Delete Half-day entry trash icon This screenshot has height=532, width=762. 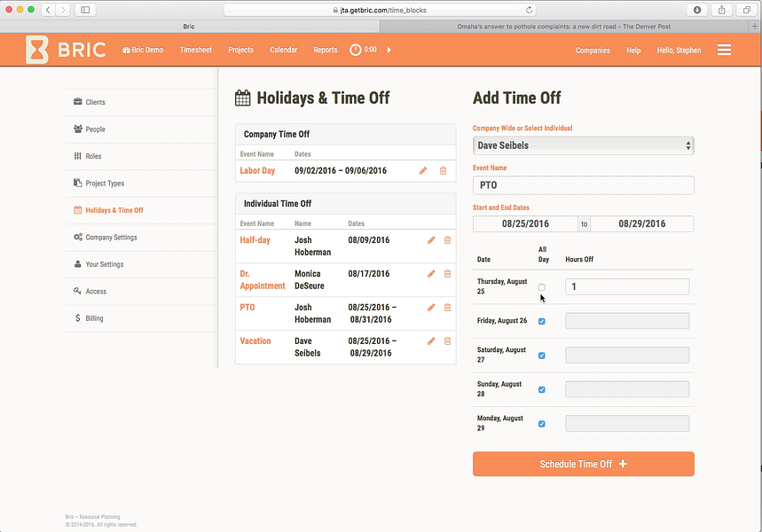point(448,240)
